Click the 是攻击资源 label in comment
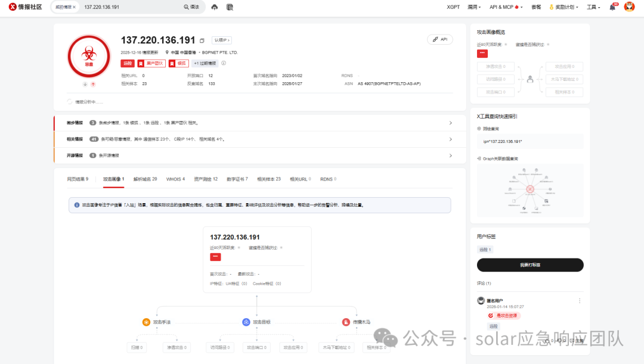This screenshot has height=364, width=644. pyautogui.click(x=504, y=316)
